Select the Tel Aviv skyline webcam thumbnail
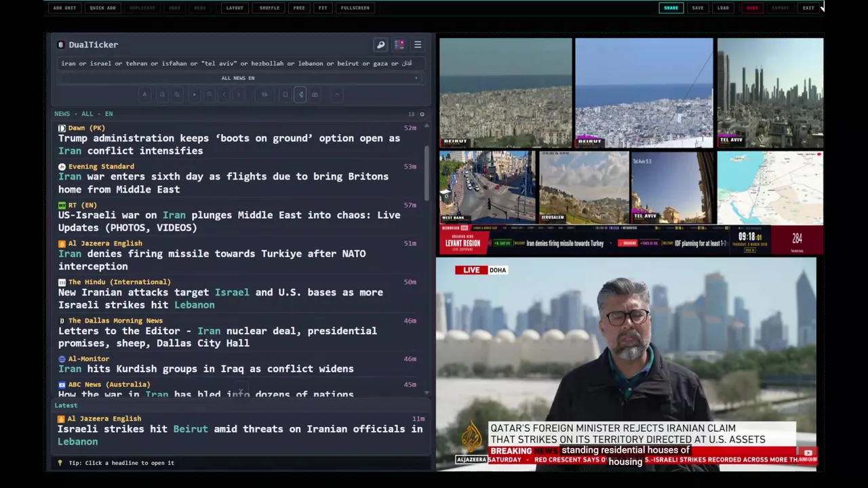Image resolution: width=868 pixels, height=488 pixels. (x=770, y=93)
